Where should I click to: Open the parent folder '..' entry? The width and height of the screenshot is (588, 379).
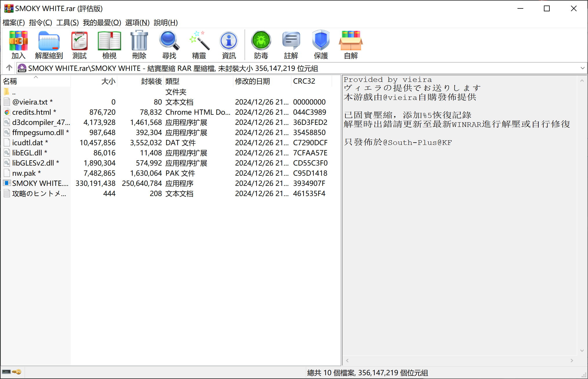14,92
